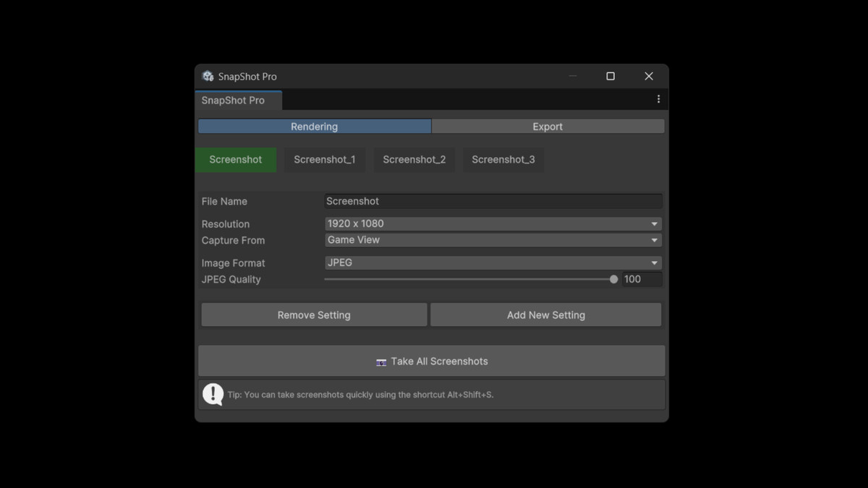This screenshot has width=868, height=488.
Task: Switch to the Rendering tab
Action: [314, 126]
